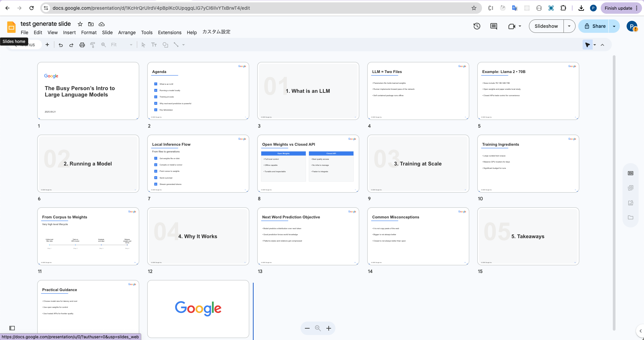Click the redo arrow icon
The width and height of the screenshot is (644, 340).
pyautogui.click(x=71, y=45)
